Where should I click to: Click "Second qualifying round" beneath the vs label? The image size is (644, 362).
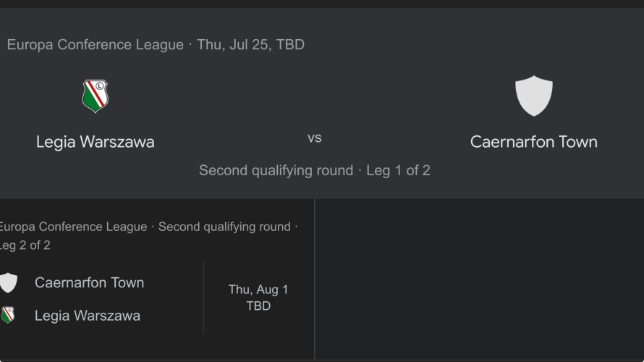coord(276,171)
